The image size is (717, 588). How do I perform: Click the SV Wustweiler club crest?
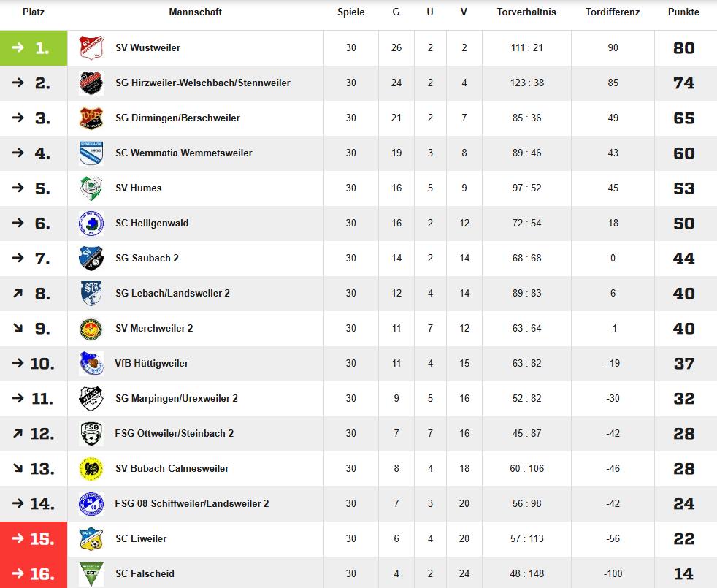91,48
